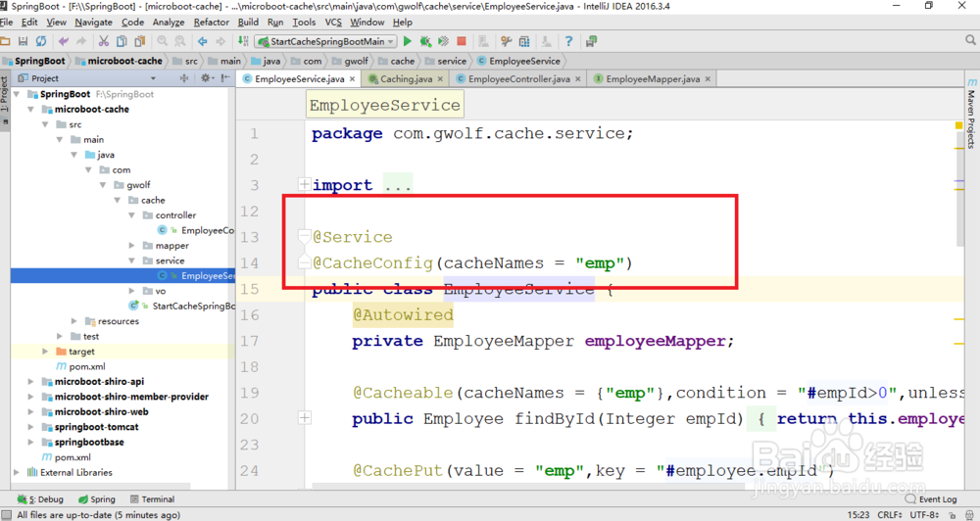Expand the mapper package
Viewport: 980px width, 521px height.
coord(131,246)
